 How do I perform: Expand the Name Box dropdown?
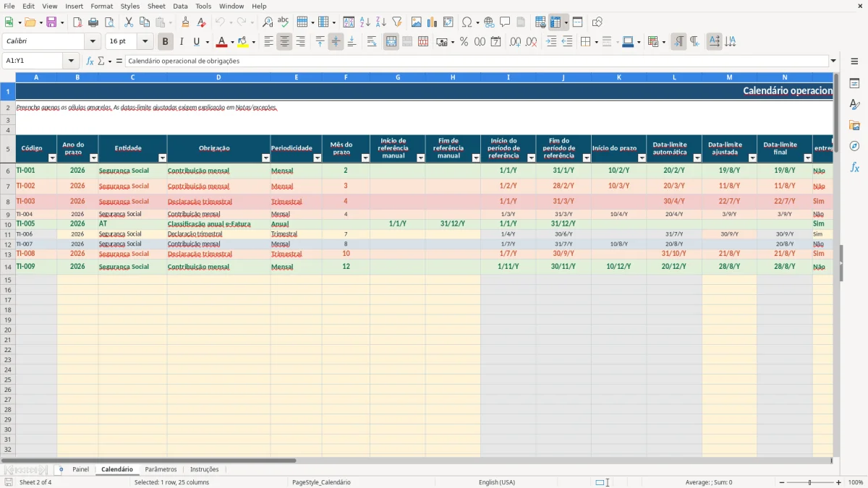(x=71, y=61)
